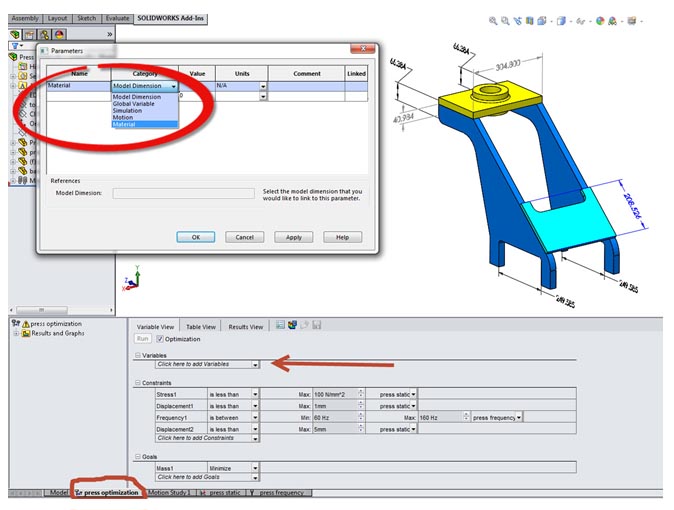Open Mass1 Minimize goal dropdown

pos(255,468)
